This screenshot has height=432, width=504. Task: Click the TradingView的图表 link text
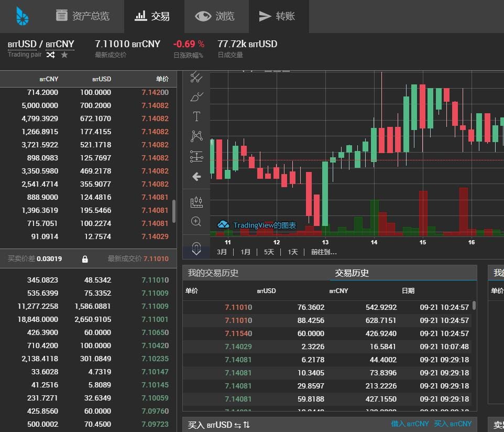pyautogui.click(x=265, y=225)
